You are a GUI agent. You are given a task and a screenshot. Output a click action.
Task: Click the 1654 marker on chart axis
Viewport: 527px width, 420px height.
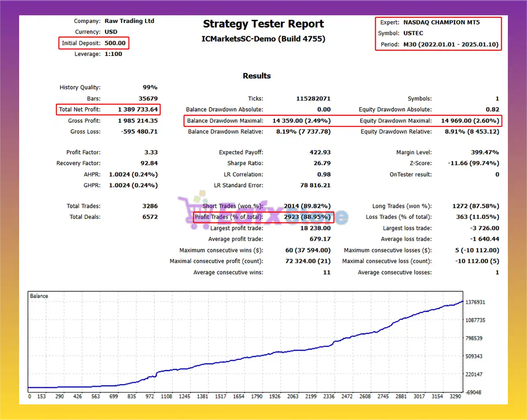click(238, 397)
